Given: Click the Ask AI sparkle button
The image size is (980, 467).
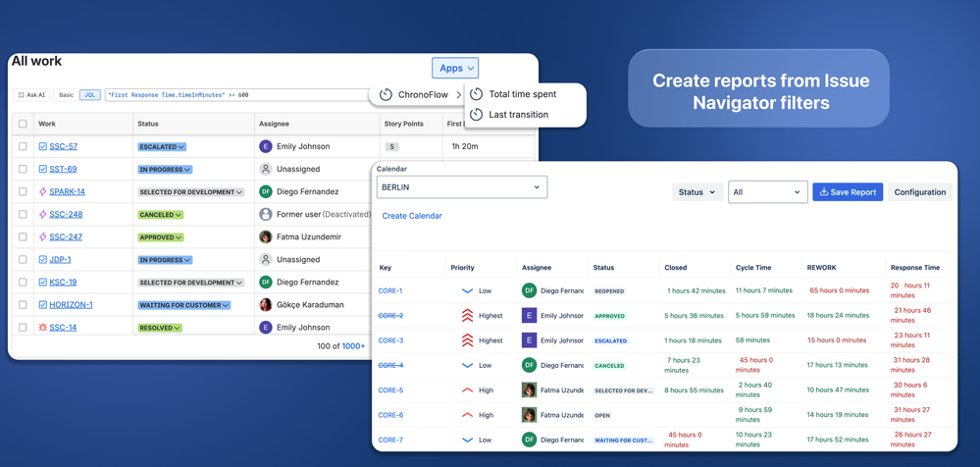Looking at the screenshot, I should [31, 95].
